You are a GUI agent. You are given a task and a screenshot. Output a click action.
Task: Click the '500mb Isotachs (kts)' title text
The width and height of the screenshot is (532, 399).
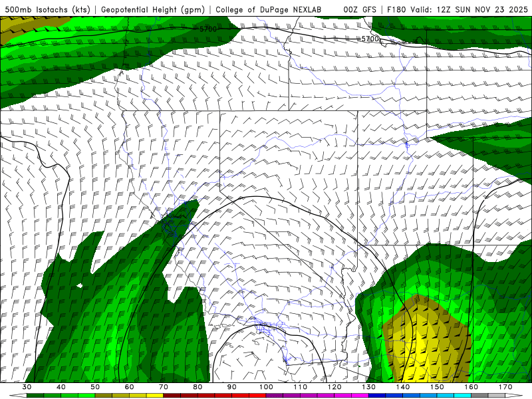pyautogui.click(x=48, y=9)
